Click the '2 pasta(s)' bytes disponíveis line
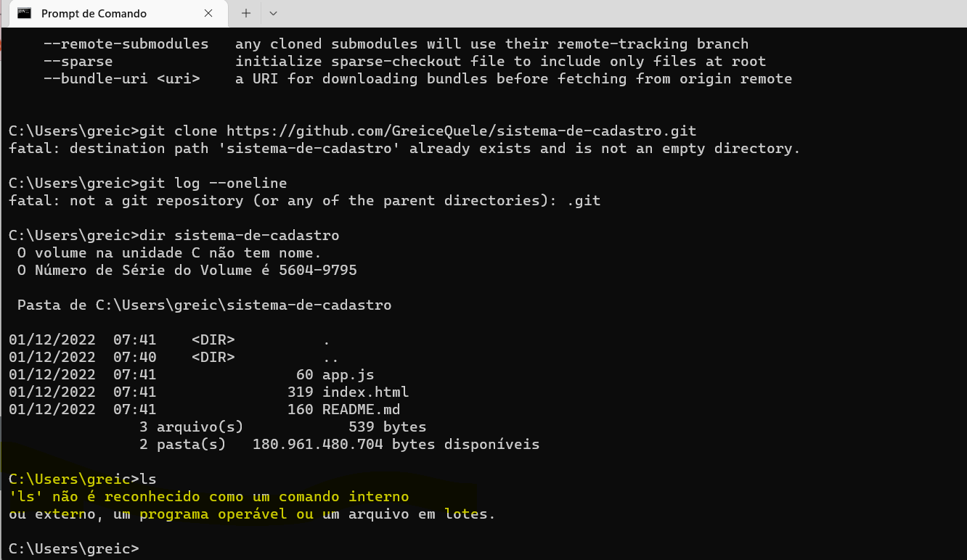Screen dimensions: 967x560 pos(340,445)
